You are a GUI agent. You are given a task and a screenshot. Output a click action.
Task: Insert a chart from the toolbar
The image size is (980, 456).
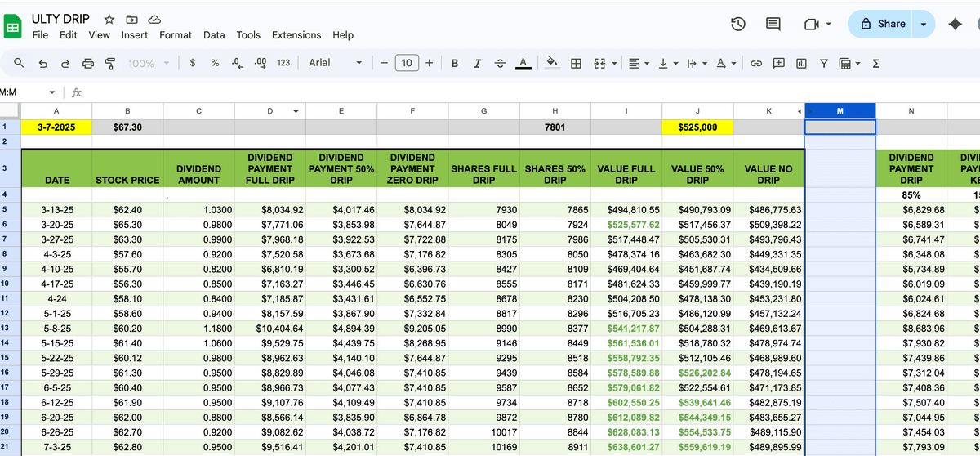801,63
